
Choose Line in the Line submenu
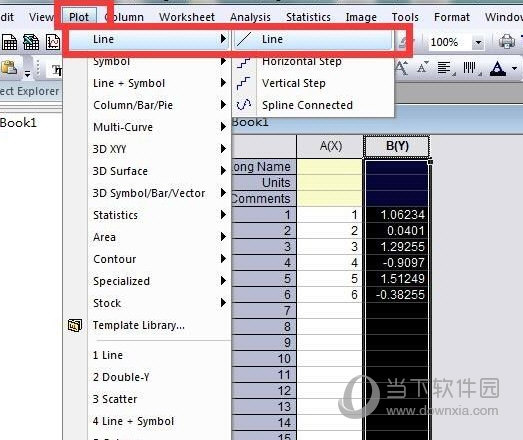pos(313,39)
